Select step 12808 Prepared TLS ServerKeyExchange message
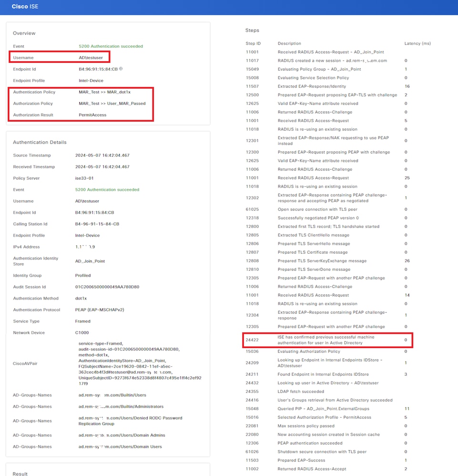Screen dimensions: 458x476 [x=327, y=261]
